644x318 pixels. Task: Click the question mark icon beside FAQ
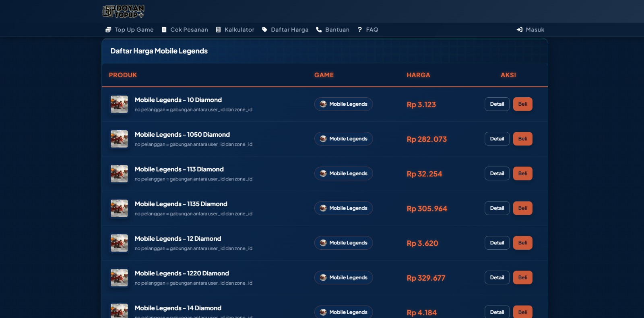coord(360,30)
